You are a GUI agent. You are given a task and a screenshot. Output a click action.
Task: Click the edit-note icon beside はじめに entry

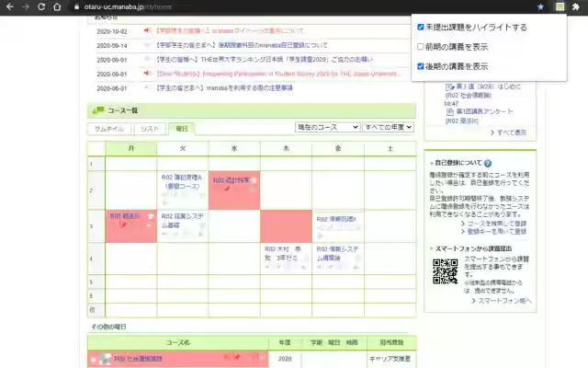click(x=450, y=86)
